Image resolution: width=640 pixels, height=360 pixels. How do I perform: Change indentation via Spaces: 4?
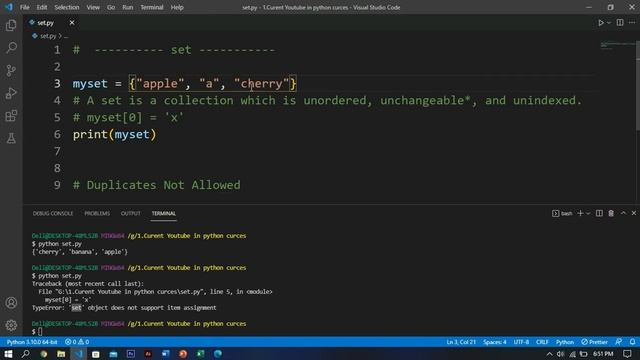[494, 342]
